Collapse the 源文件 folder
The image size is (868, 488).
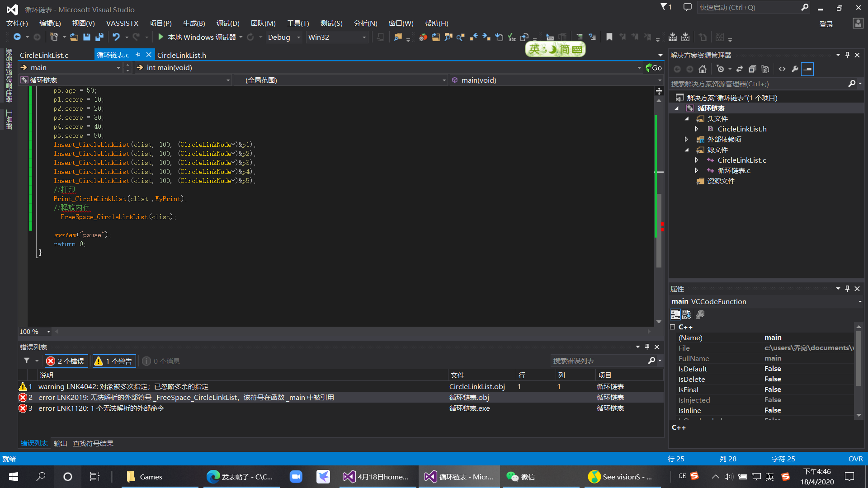(x=687, y=150)
